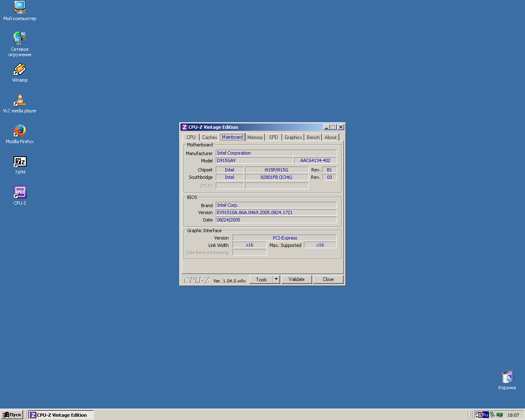This screenshot has height=420, width=525.
Task: Click the CPU-Z title bar Z icon
Action: pyautogui.click(x=185, y=127)
